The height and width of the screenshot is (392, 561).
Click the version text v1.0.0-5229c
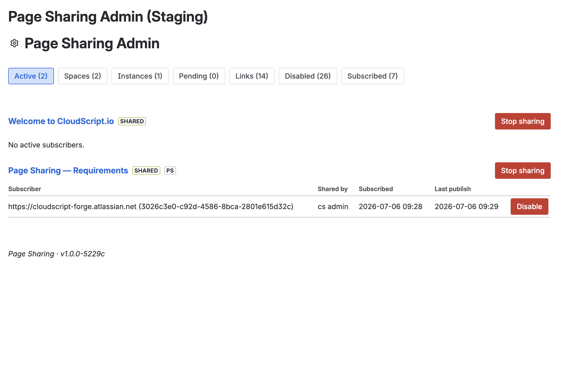tap(82, 254)
